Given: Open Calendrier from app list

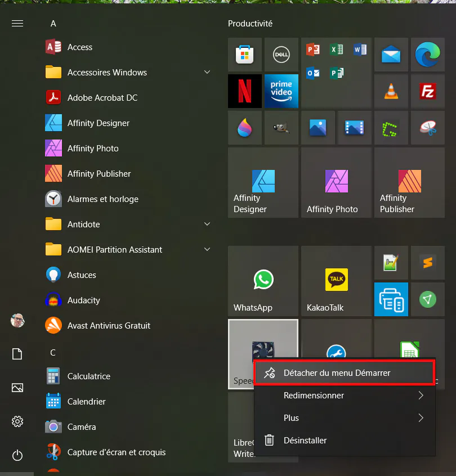Looking at the screenshot, I should click(128, 401).
